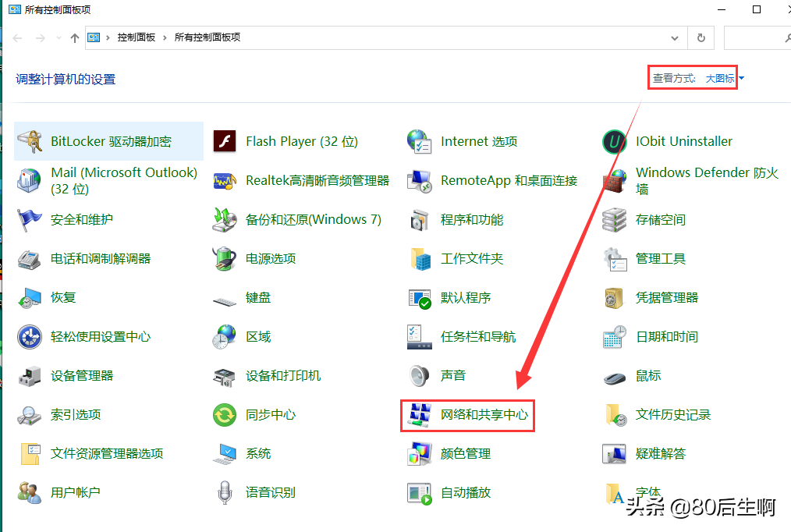Screen dimensions: 791x532
Task: Open the address bar history dropdown
Action: [x=676, y=37]
